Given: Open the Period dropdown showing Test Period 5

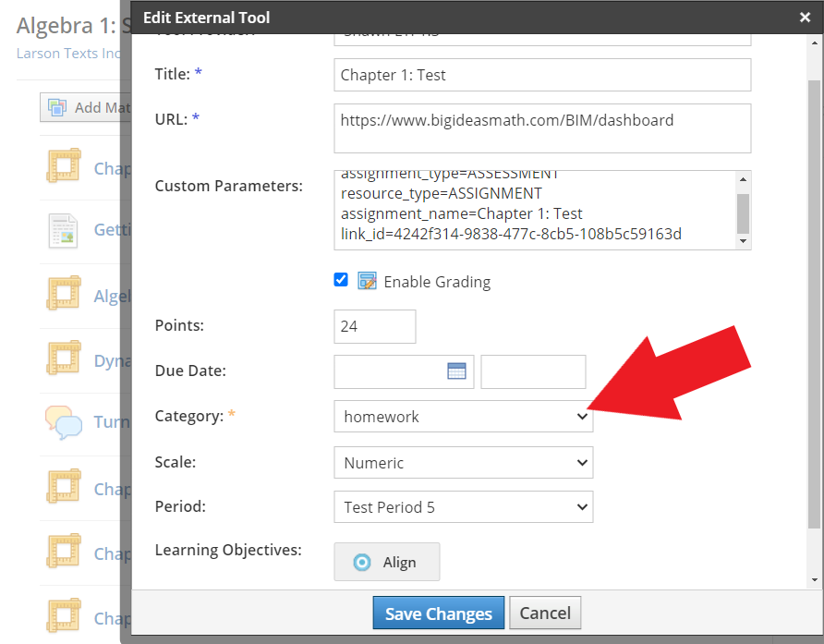Looking at the screenshot, I should (x=463, y=506).
